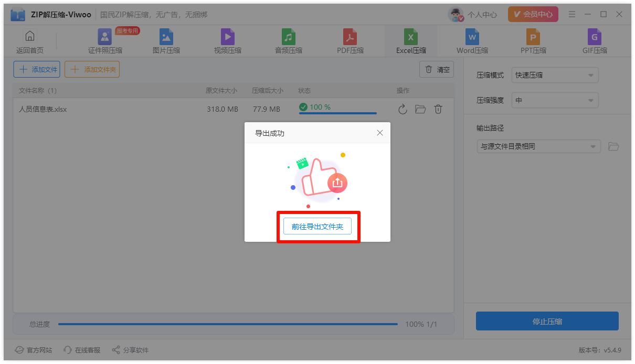
Task: Click the 分享软件 share software link
Action: (x=130, y=350)
